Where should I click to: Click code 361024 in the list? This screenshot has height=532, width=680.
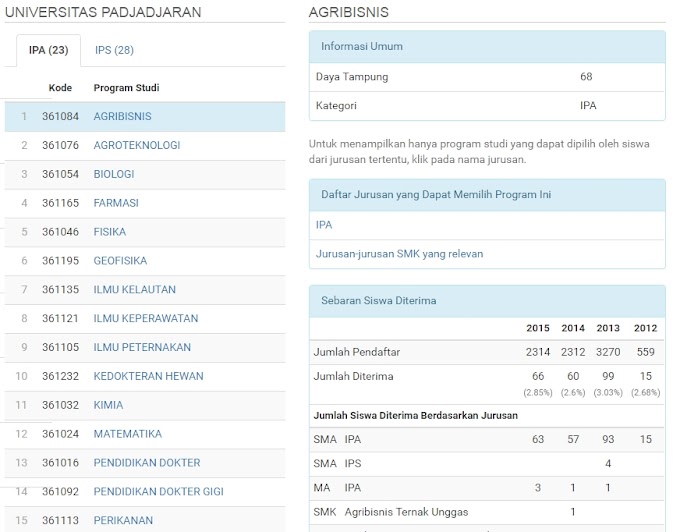point(60,434)
